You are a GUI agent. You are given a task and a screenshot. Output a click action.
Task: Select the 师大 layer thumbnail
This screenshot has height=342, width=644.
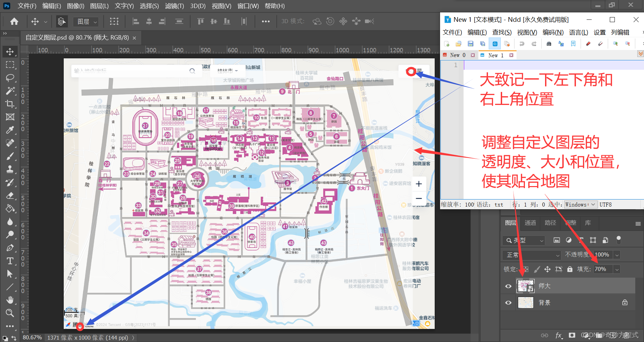click(526, 286)
